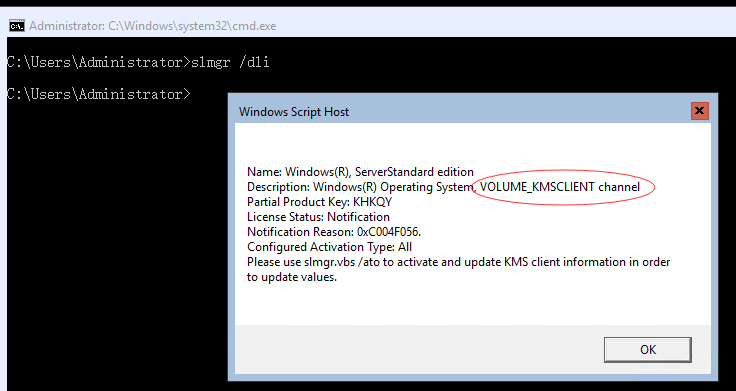Click the cmd.exe icon in title bar
The width and height of the screenshot is (736, 391).
[x=17, y=26]
